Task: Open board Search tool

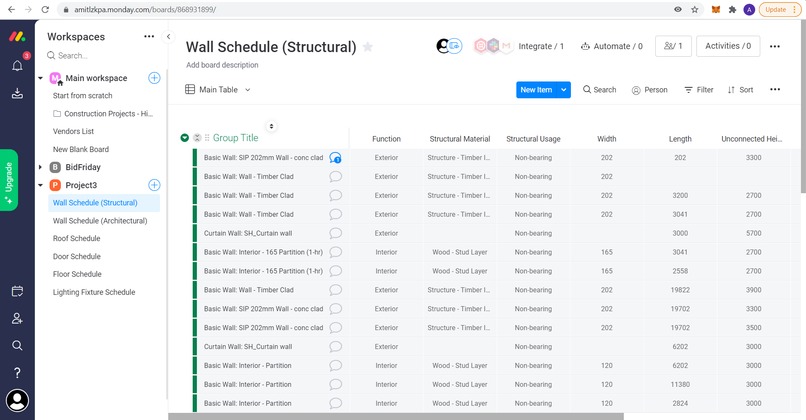Action: [599, 89]
